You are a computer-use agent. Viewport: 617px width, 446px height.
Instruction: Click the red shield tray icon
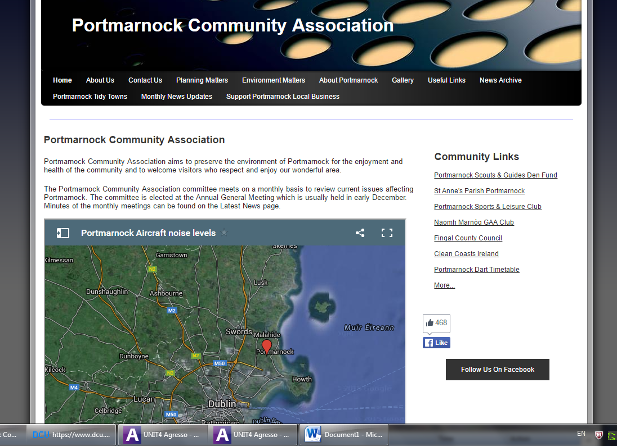599,435
